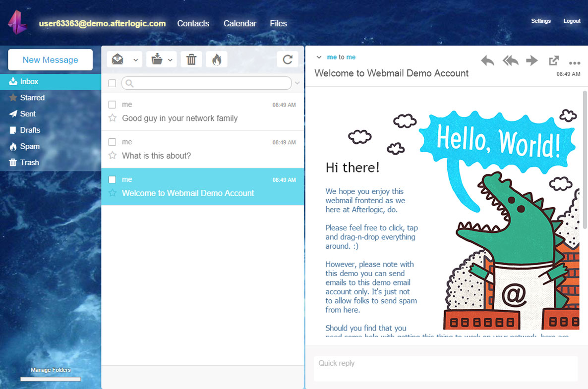Open message in new window icon
The image size is (588, 389).
554,61
